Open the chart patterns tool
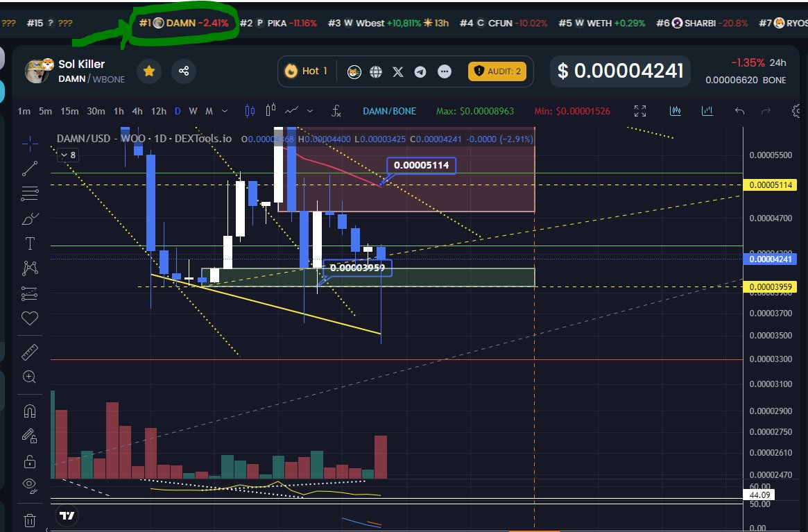 pos(30,268)
